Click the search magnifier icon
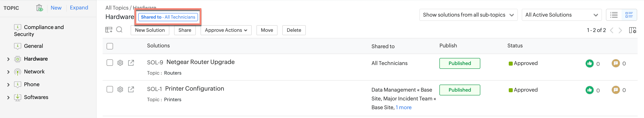Screen dimensions: 644x118 point(119,30)
